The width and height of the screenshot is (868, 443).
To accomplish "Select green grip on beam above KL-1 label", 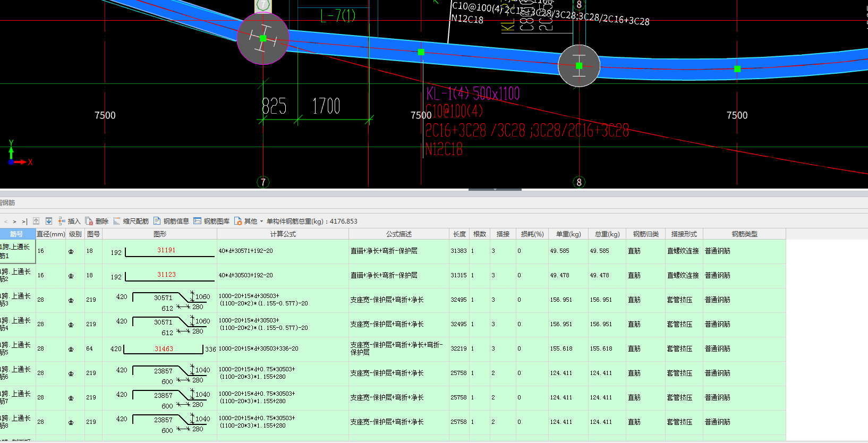I will (x=421, y=52).
